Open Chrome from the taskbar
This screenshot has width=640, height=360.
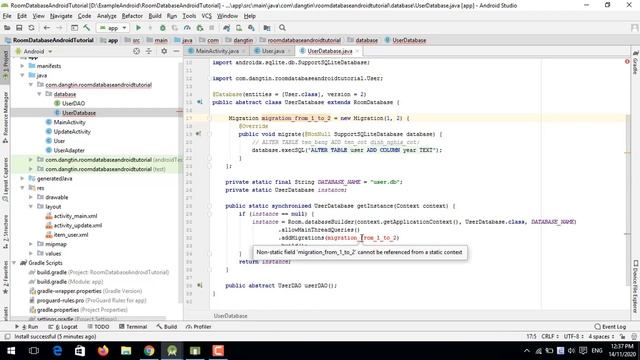click(149, 351)
